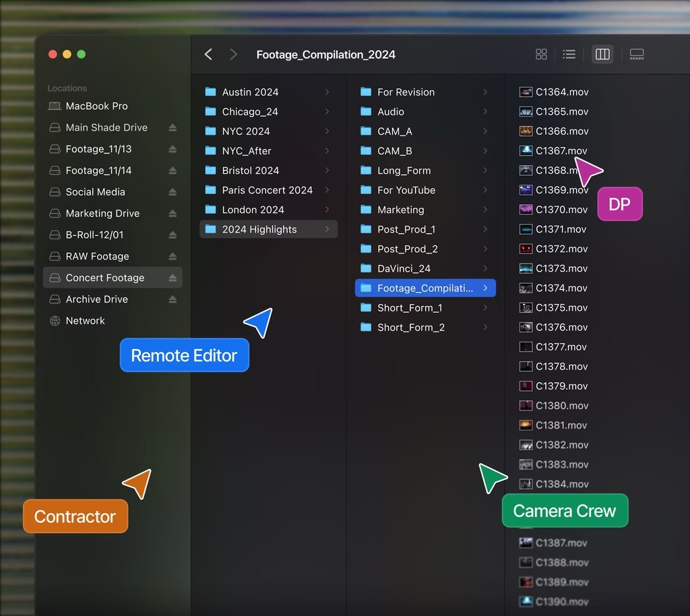
Task: Eject Footage_11/13 drive
Action: 172,149
